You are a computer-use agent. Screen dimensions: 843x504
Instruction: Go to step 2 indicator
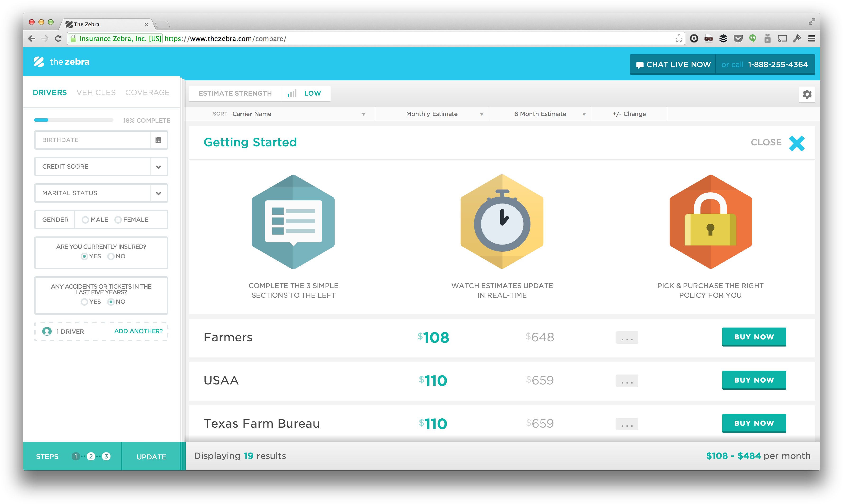(x=91, y=457)
